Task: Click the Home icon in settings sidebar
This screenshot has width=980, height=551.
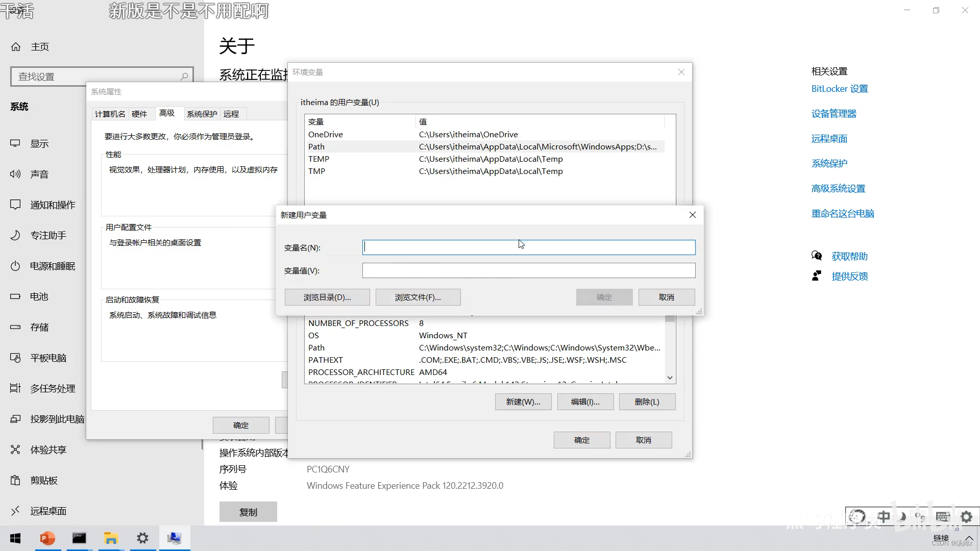Action: [x=16, y=47]
